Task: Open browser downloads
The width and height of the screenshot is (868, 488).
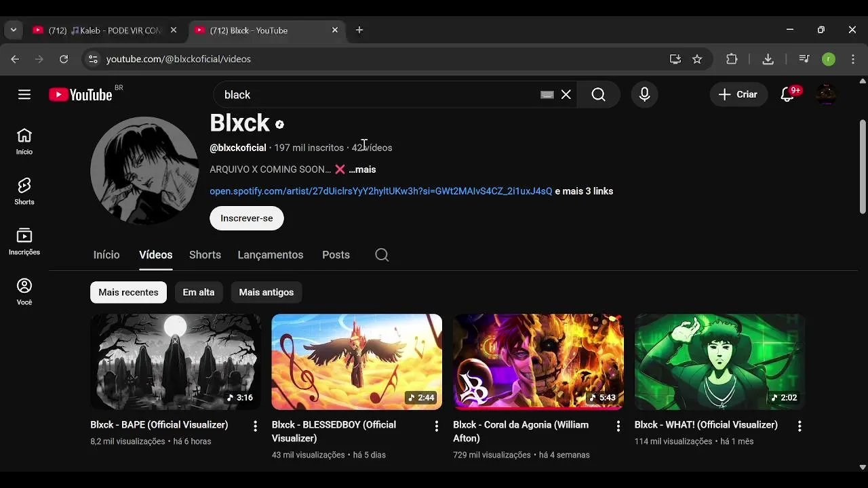Action: (x=768, y=59)
